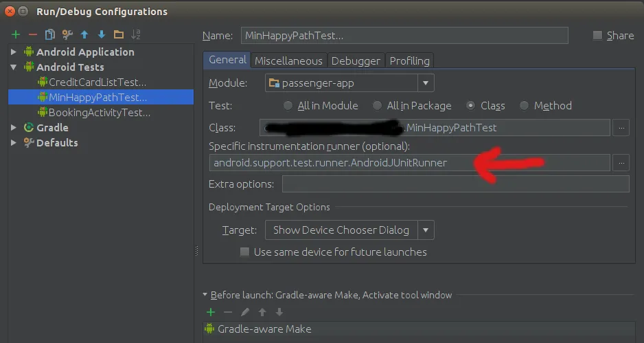Remove before-launch task with minus icon
This screenshot has height=343, width=644.
point(228,312)
